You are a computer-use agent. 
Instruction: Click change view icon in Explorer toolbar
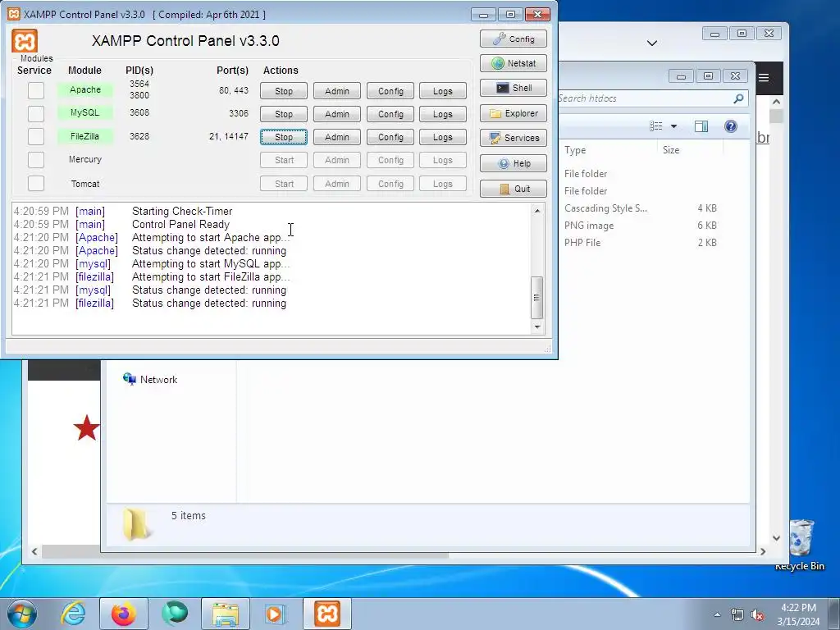click(x=656, y=126)
